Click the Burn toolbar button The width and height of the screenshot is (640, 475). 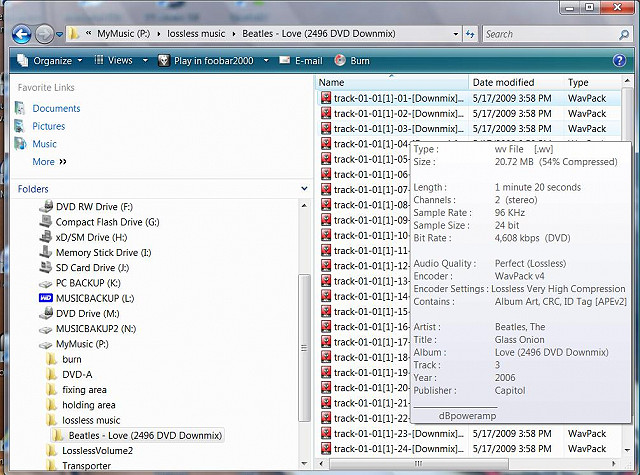352,61
